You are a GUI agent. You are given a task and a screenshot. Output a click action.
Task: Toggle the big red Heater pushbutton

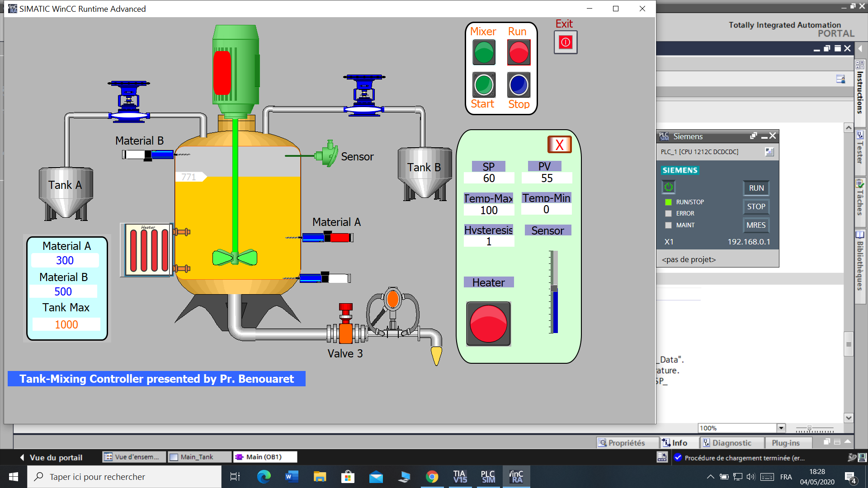tap(489, 324)
